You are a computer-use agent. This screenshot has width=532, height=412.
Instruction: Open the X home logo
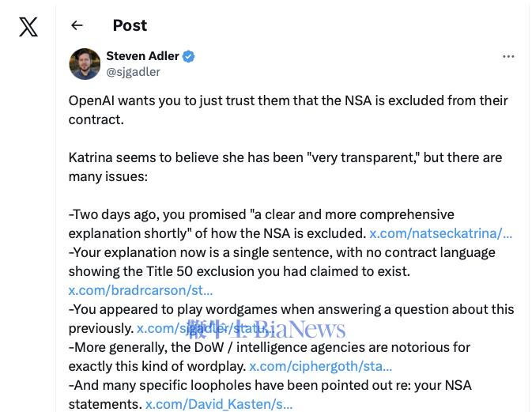click(x=28, y=27)
